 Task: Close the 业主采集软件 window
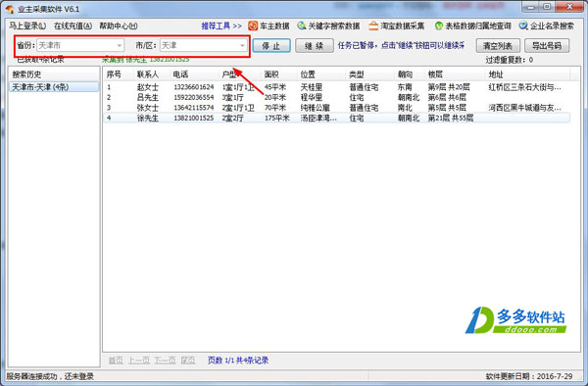[x=568, y=7]
